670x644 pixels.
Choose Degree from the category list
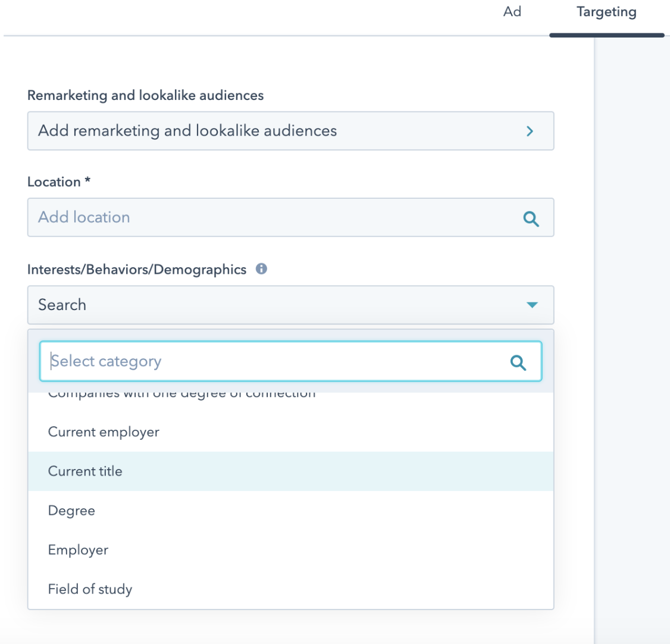click(x=71, y=511)
